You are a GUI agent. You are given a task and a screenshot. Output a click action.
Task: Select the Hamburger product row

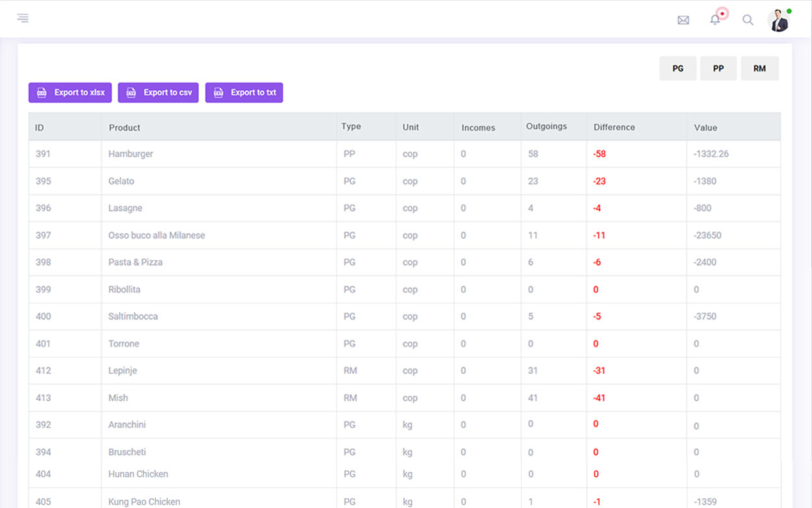(131, 154)
